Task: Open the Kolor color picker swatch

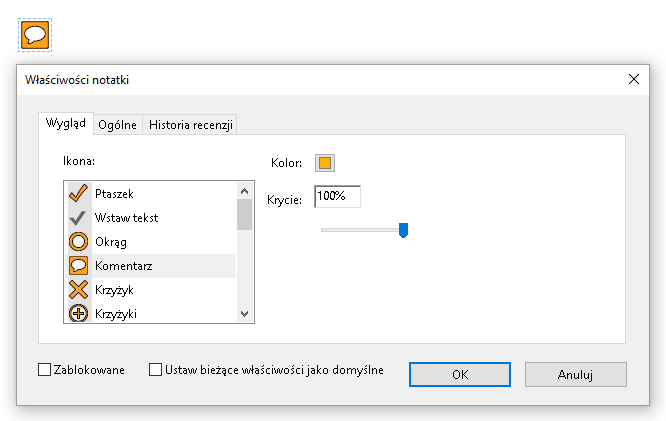Action: (x=325, y=163)
